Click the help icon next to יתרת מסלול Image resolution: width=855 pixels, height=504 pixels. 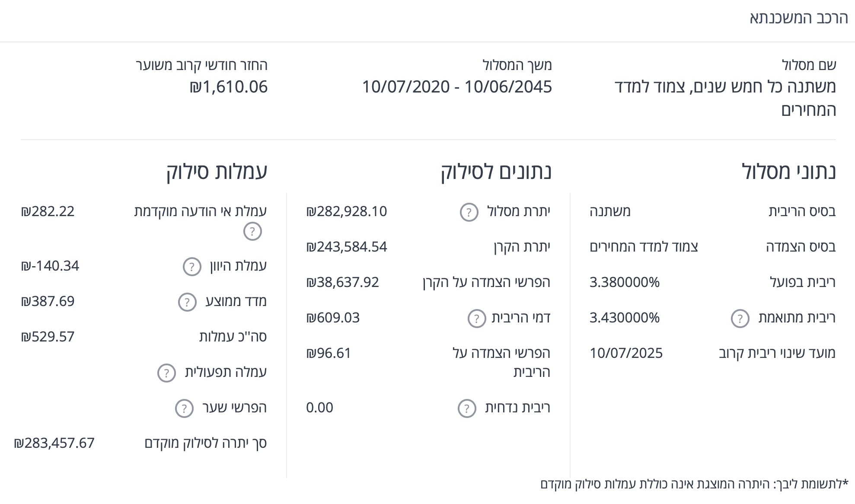coord(469,212)
